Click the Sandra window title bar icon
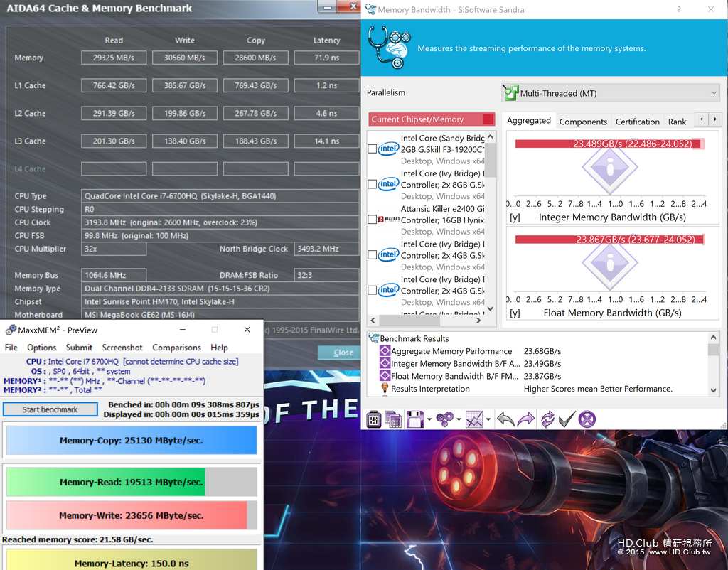Image resolution: width=728 pixels, height=570 pixels. click(370, 9)
